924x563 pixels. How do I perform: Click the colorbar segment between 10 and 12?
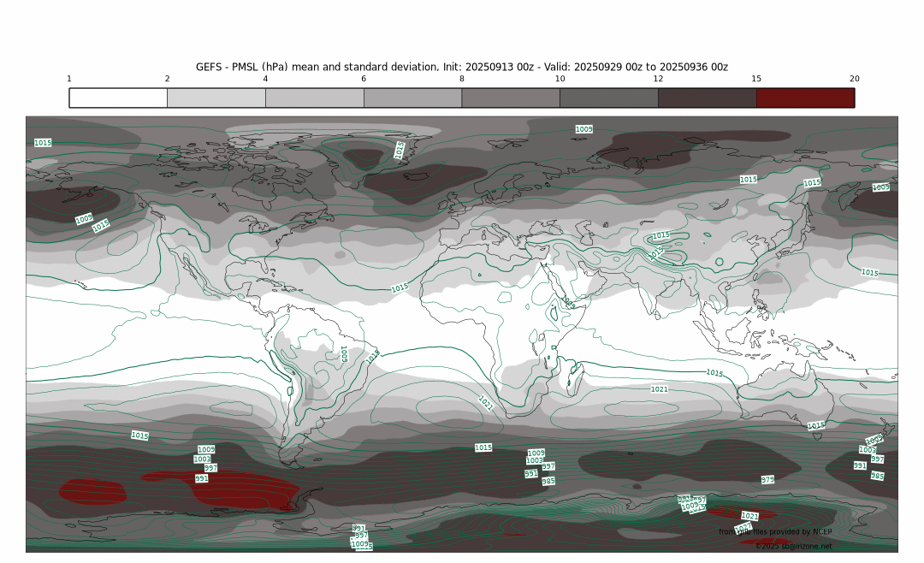pyautogui.click(x=608, y=98)
